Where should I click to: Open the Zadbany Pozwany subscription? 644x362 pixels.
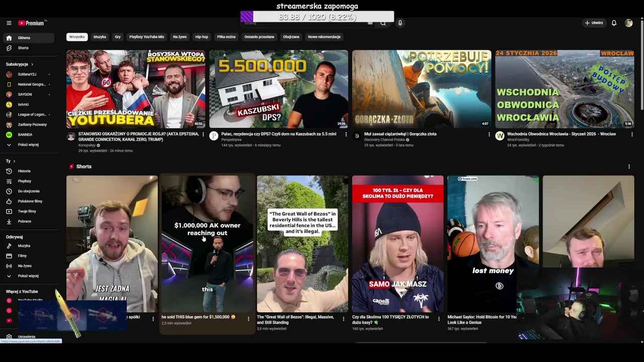pyautogui.click(x=28, y=124)
